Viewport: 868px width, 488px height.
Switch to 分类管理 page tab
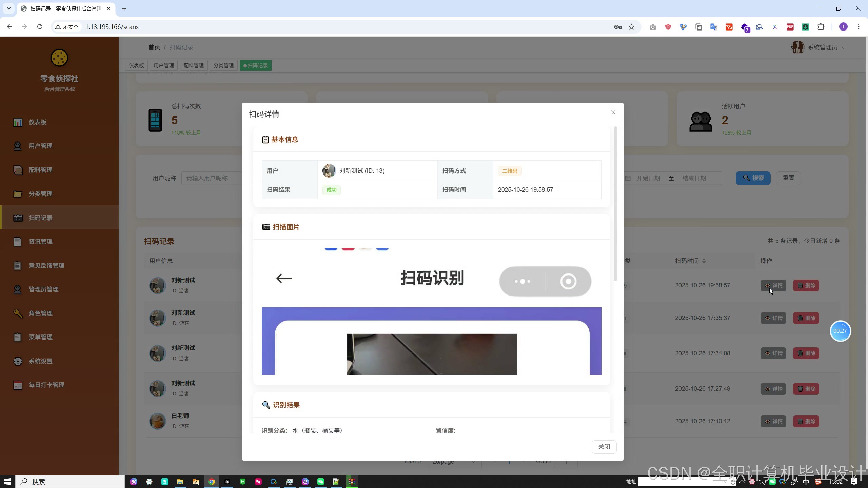[223, 65]
